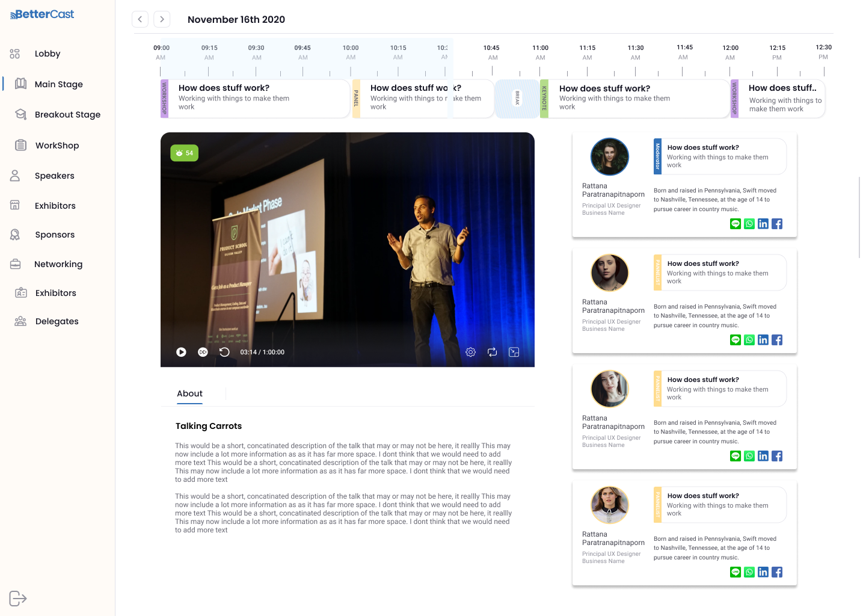The height and width of the screenshot is (616, 866).
Task: Click the fast-forward video button
Action: coord(203,352)
